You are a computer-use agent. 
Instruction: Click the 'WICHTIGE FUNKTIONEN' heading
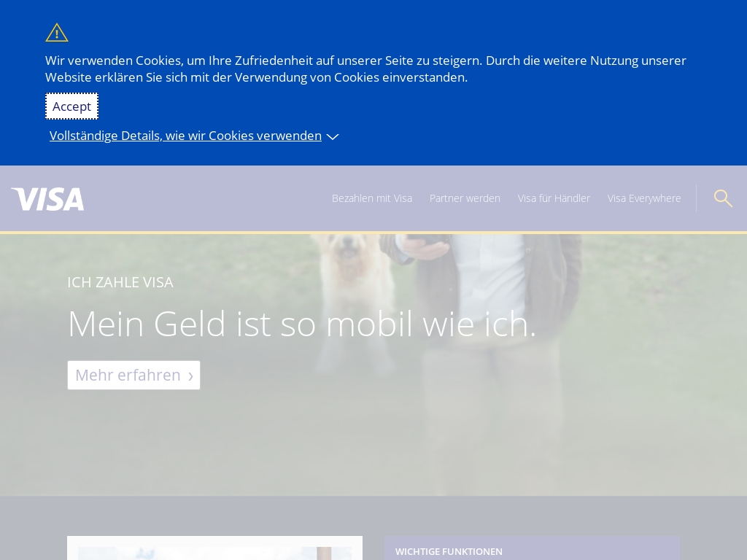pos(449,551)
